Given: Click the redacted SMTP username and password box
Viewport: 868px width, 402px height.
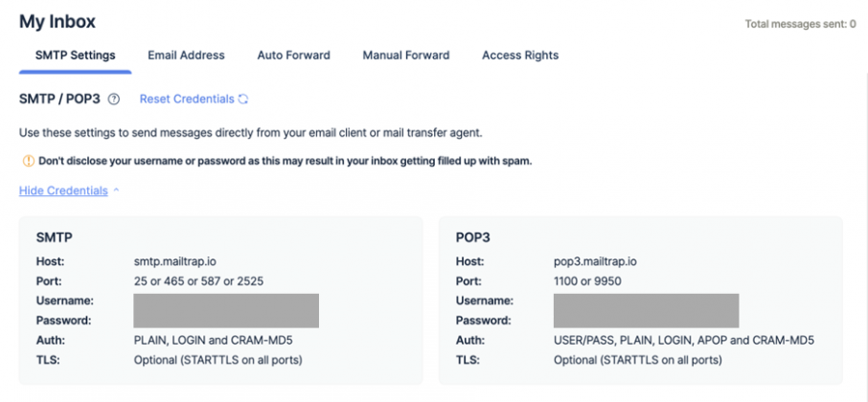Looking at the screenshot, I should [226, 311].
